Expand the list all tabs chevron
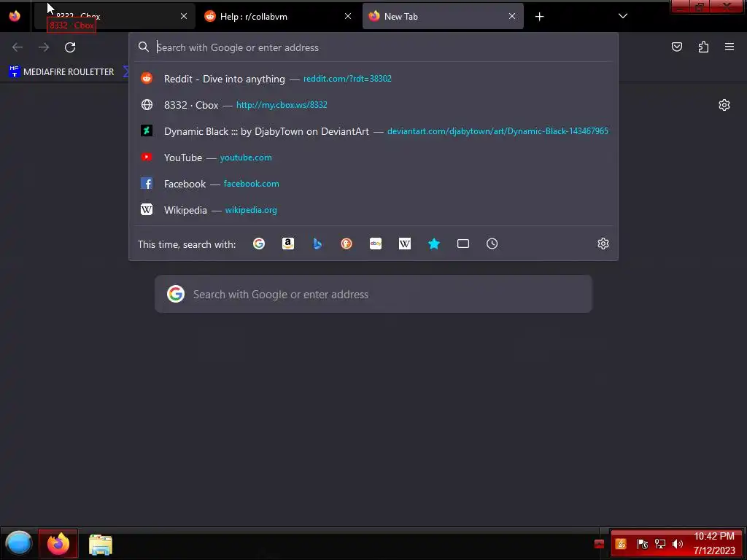The height and width of the screenshot is (560, 747). pos(623,16)
